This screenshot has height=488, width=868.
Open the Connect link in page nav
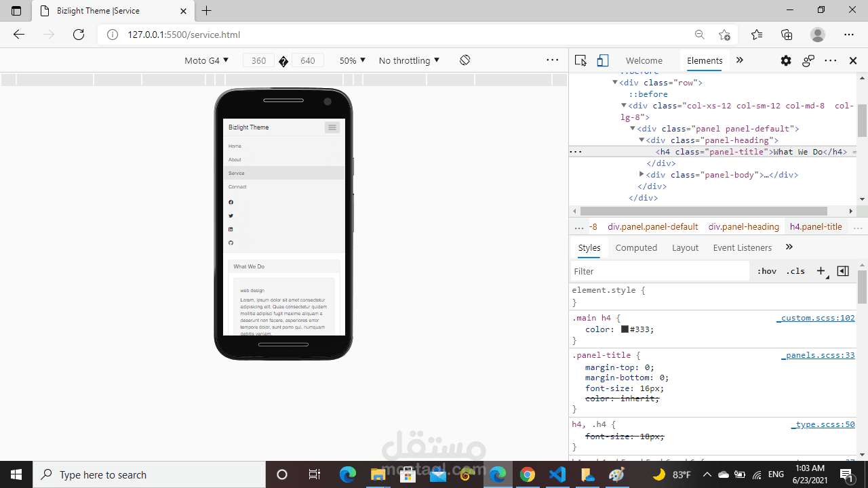point(237,187)
